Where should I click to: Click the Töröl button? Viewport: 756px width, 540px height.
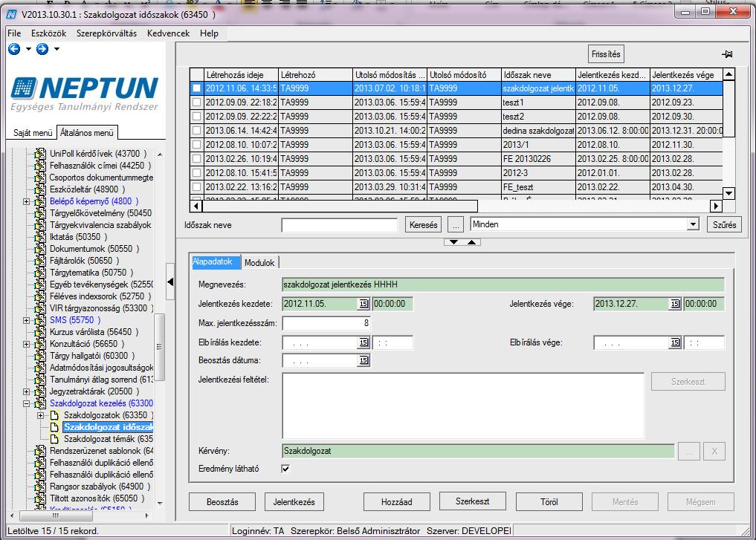(549, 502)
